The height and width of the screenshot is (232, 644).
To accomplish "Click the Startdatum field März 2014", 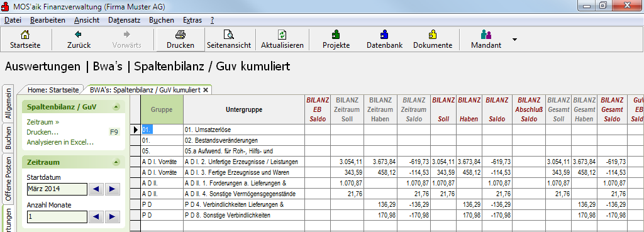I will tap(57, 189).
